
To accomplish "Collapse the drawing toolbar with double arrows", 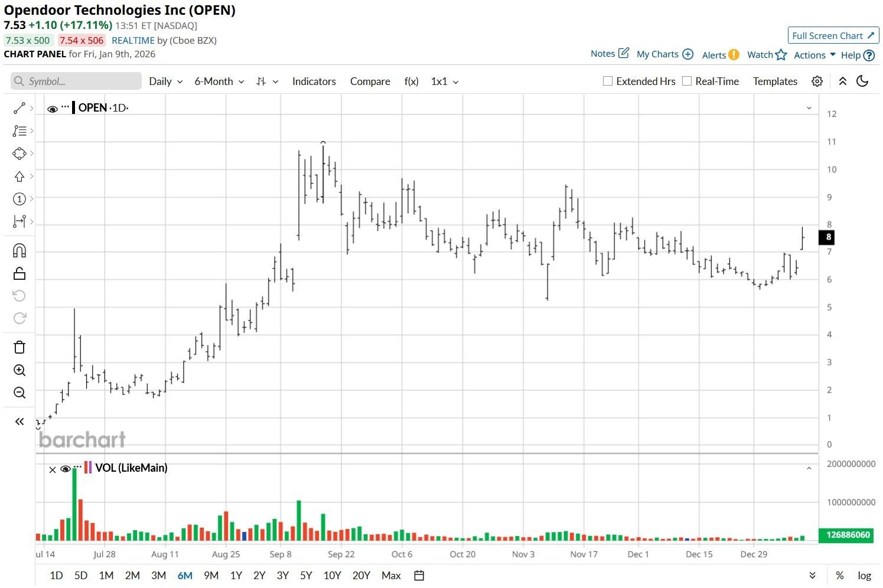I will coord(19,422).
